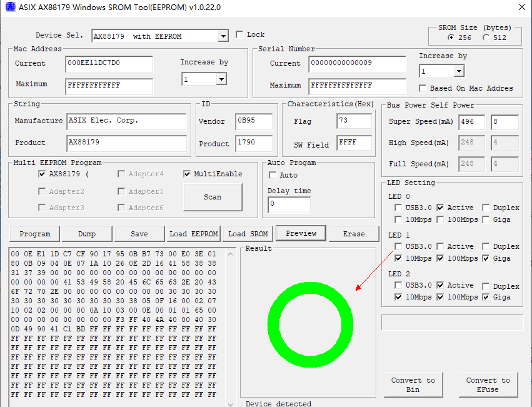Click the "Device detected" status text
Viewport: 532px width, 407px height.
point(279,404)
